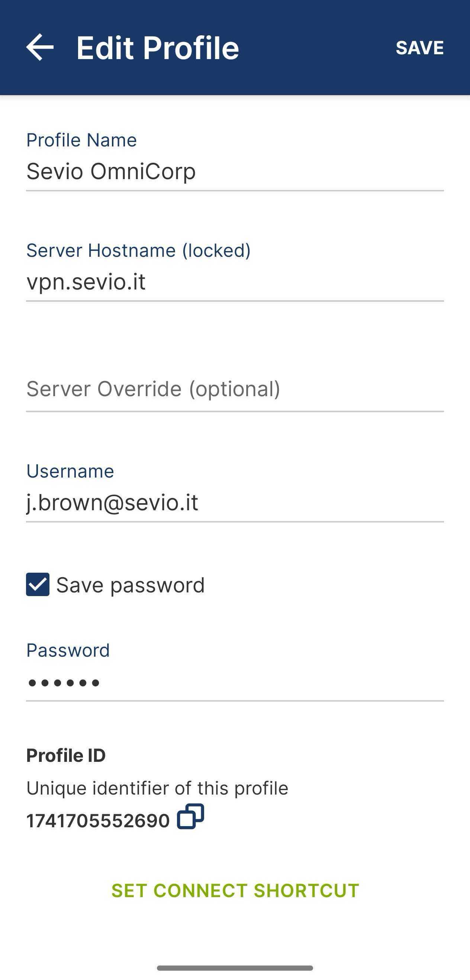Tap the Password field
Screen dimensions: 470x980
pos(235,682)
